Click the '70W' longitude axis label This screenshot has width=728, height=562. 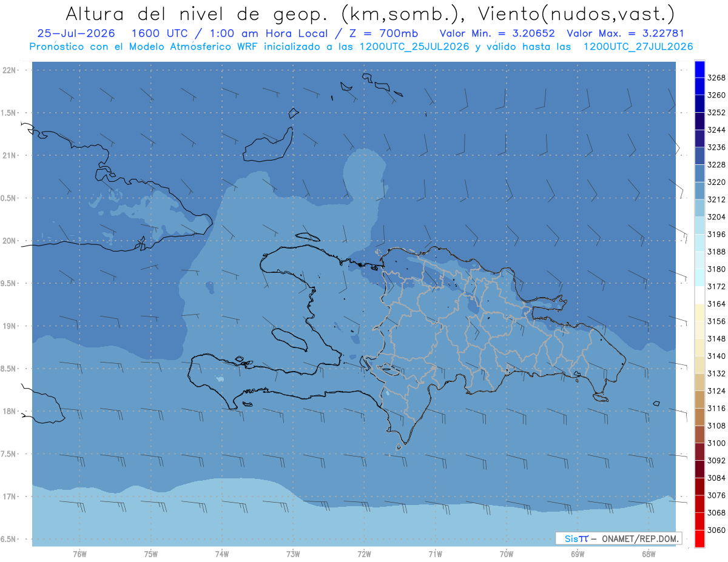(506, 554)
